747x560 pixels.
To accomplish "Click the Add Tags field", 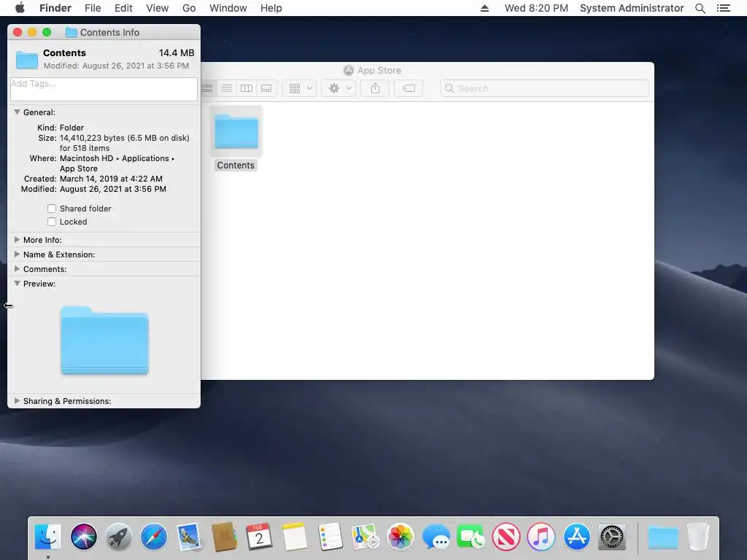I will pos(104,89).
